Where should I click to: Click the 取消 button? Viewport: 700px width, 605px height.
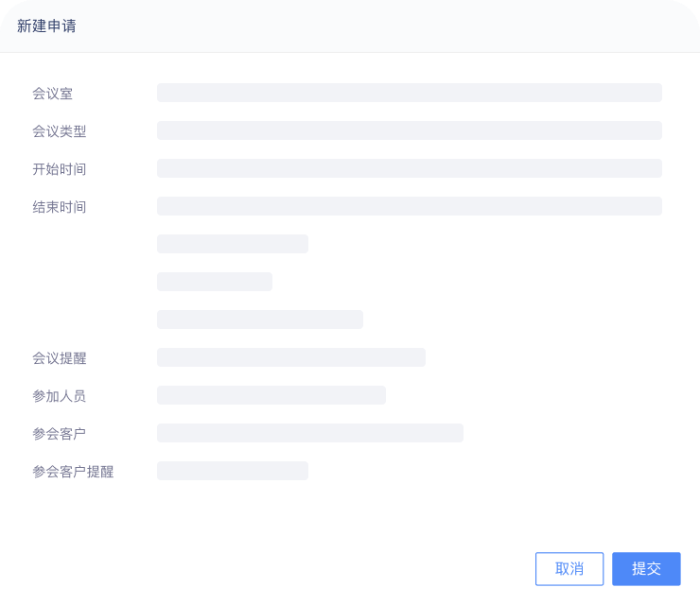tap(569, 569)
